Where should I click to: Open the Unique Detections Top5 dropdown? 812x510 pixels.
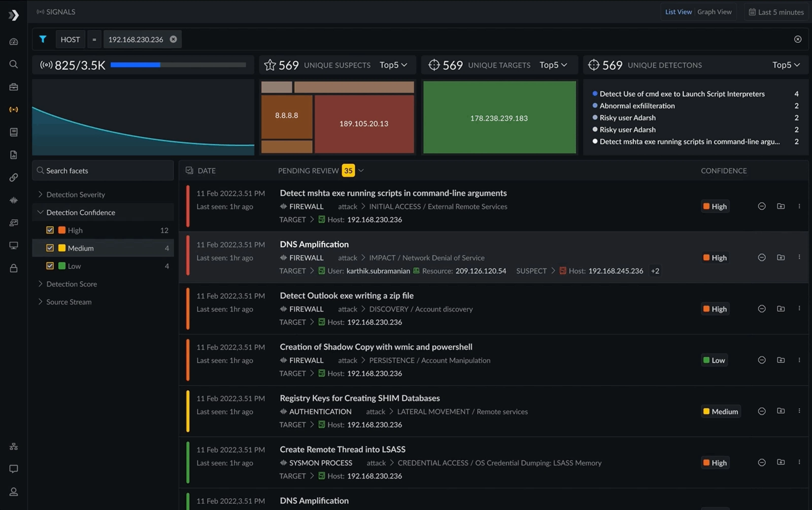(x=786, y=65)
